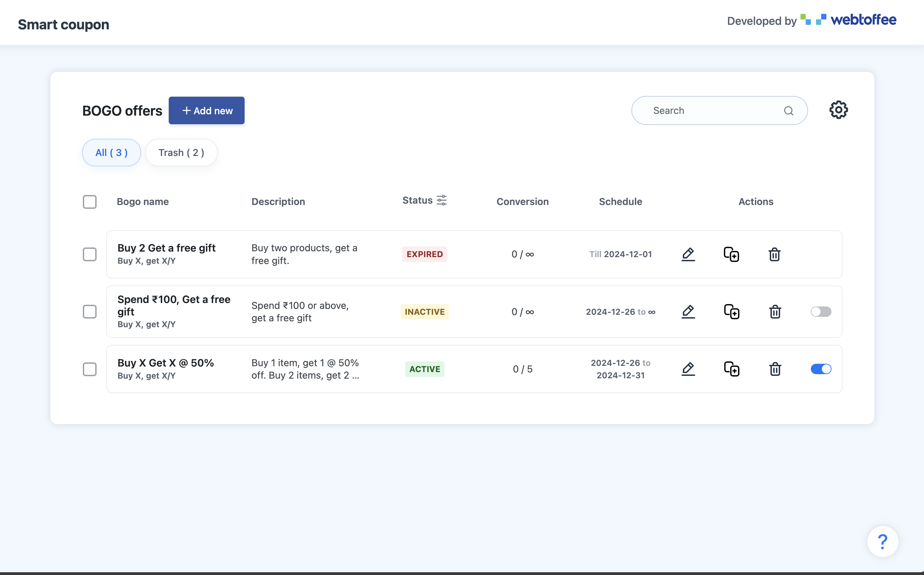
Task: Click the Developed by label
Action: [761, 21]
